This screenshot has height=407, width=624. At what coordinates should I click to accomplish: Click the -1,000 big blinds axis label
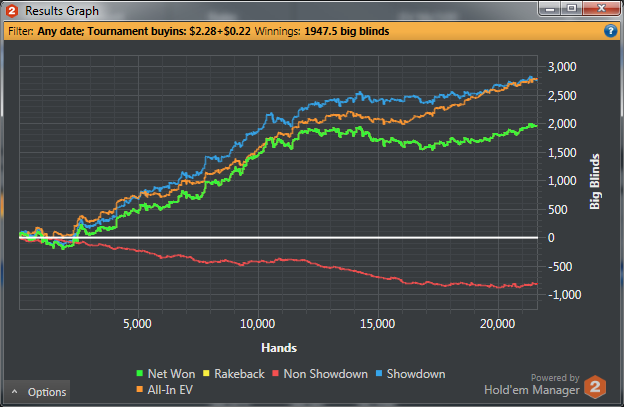click(564, 295)
